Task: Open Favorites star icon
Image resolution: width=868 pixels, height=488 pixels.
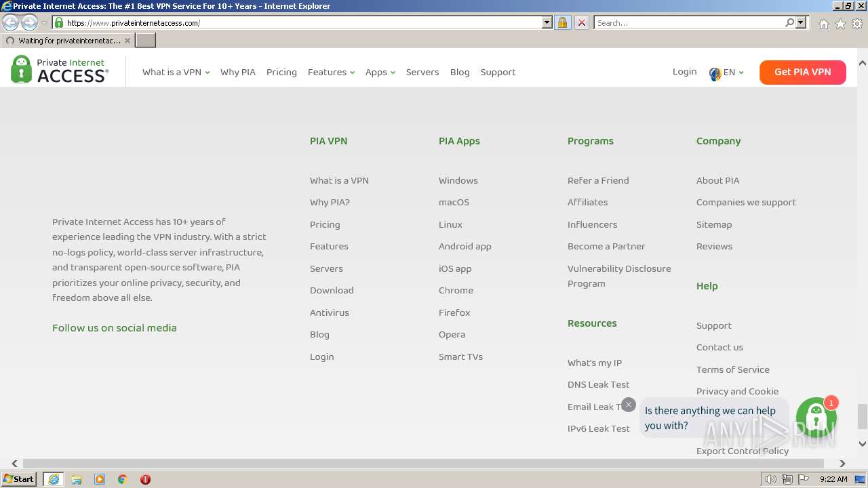Action: pos(840,24)
